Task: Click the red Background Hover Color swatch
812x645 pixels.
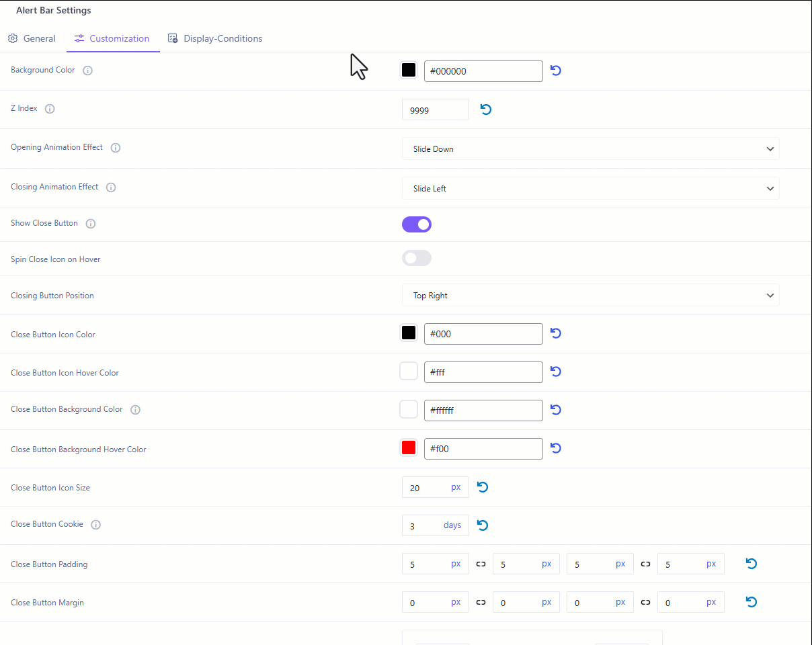Action: click(409, 448)
